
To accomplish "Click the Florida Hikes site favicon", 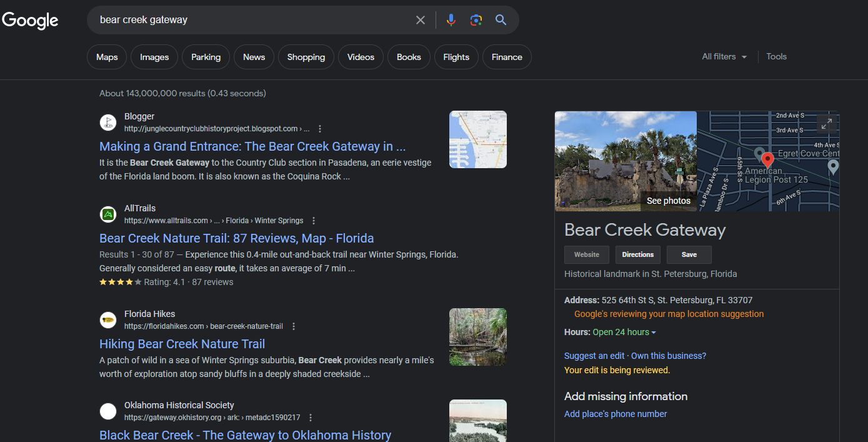I will 108,320.
